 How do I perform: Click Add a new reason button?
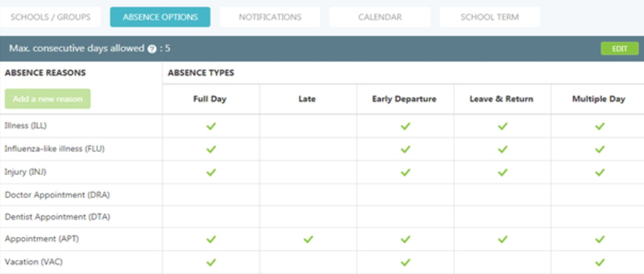point(48,99)
